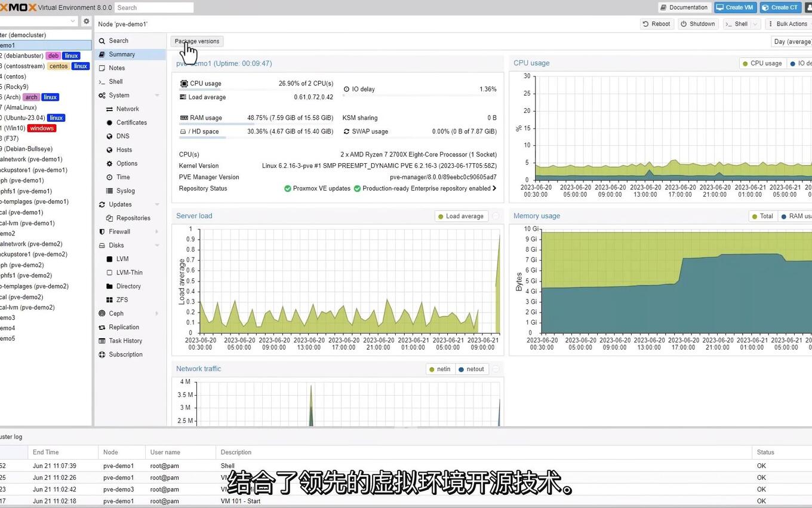Toggle the Total memory legend item
The height and width of the screenshot is (508, 812).
762,216
